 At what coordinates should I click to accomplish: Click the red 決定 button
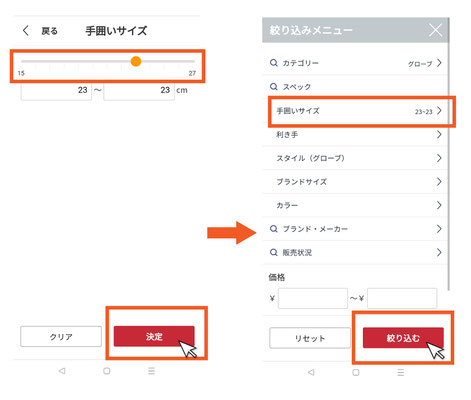154,336
